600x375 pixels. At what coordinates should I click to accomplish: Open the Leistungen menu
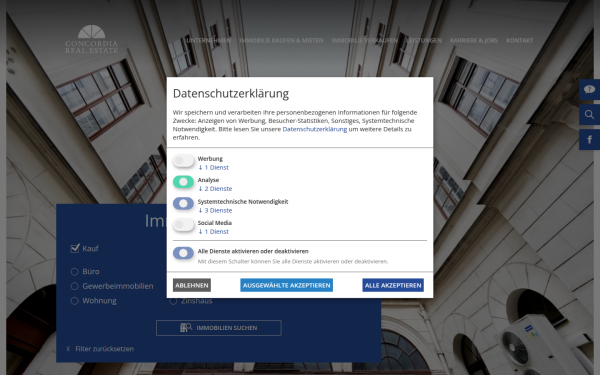[424, 41]
